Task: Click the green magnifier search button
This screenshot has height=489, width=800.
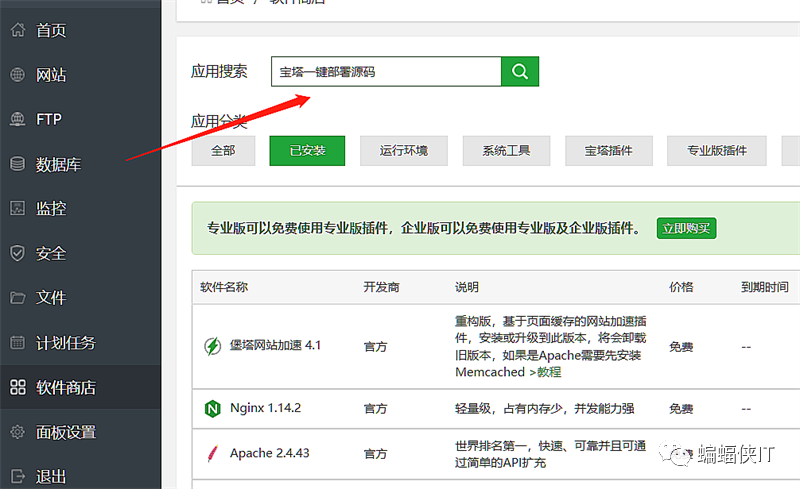Action: (520, 71)
